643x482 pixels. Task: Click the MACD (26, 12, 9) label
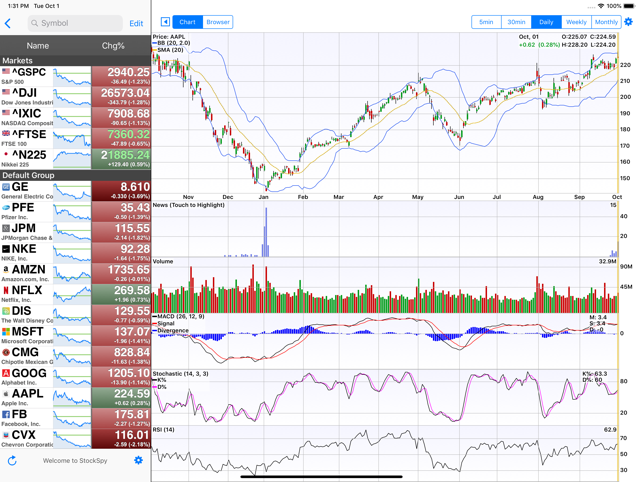click(178, 316)
